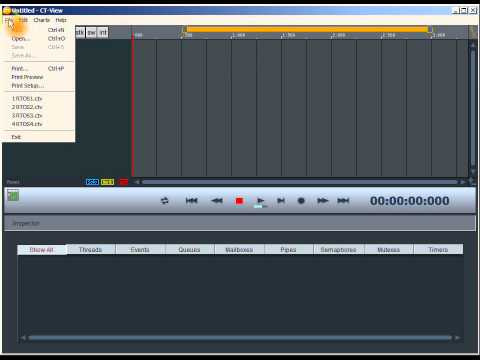Open the Help menu

coord(61,20)
